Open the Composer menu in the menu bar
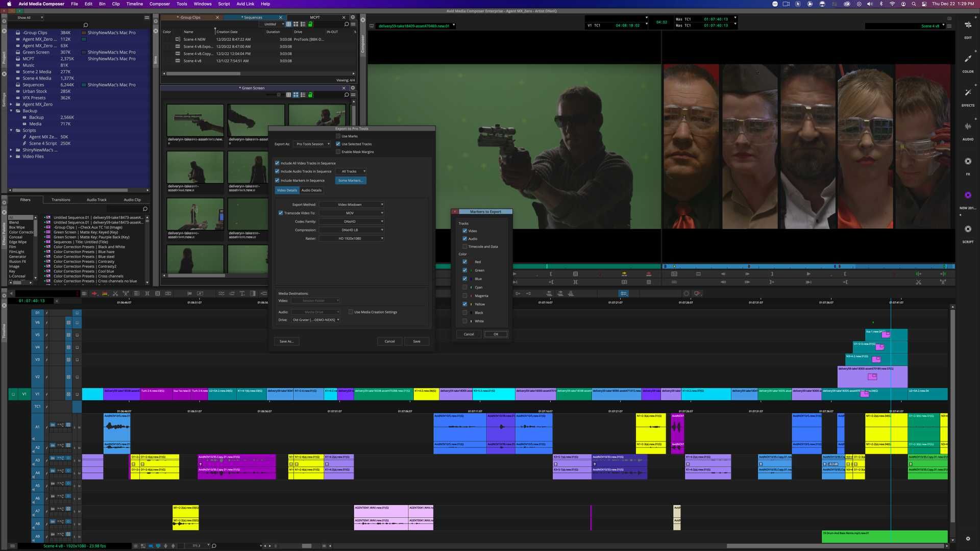980x551 pixels. click(159, 4)
